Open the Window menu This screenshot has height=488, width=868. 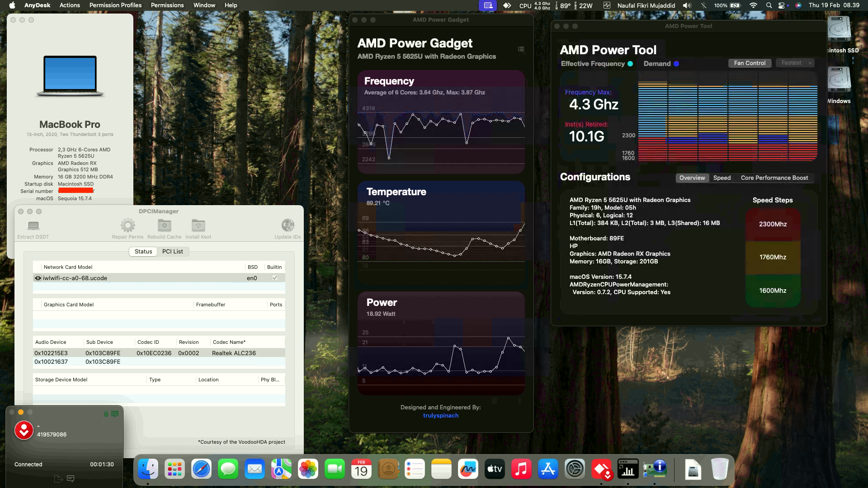204,5
